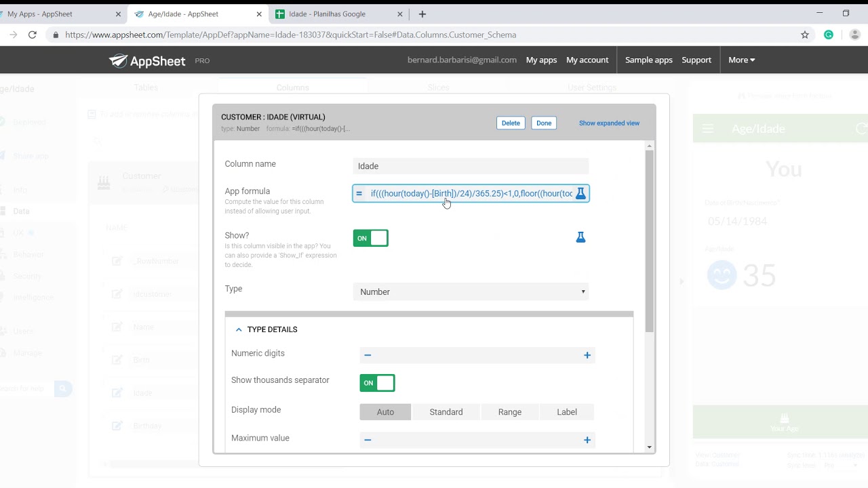The width and height of the screenshot is (868, 488).
Task: Click the dialog's scroll up arrow
Action: (x=650, y=146)
